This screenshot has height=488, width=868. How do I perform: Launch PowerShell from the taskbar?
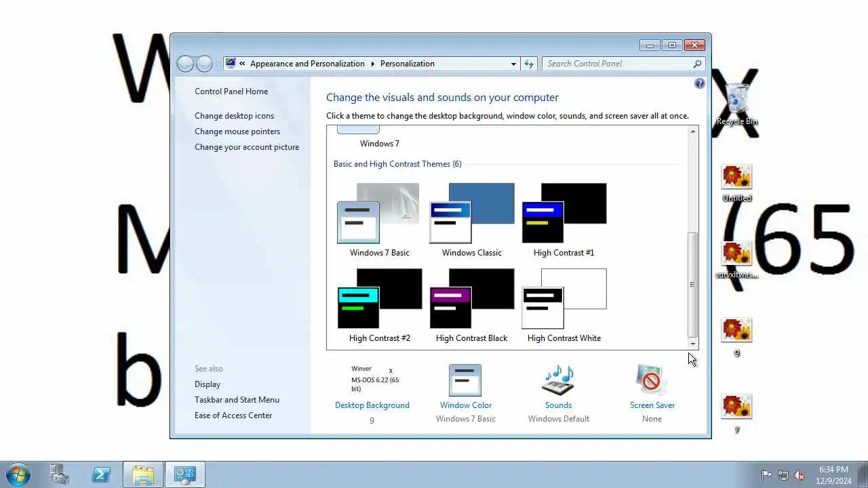tap(102, 474)
